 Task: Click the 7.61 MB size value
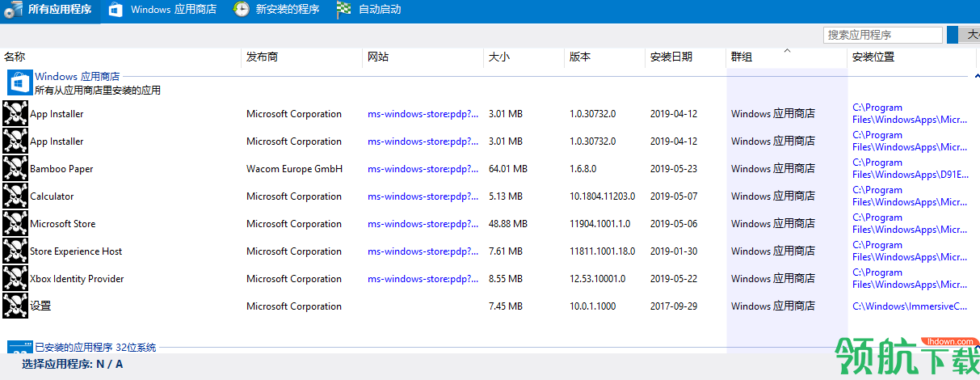click(506, 251)
